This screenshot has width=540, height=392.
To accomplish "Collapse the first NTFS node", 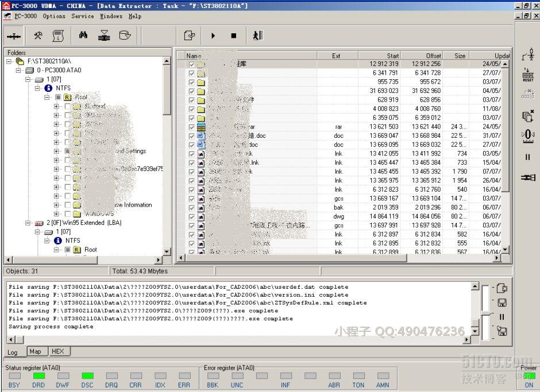I will 37,88.
